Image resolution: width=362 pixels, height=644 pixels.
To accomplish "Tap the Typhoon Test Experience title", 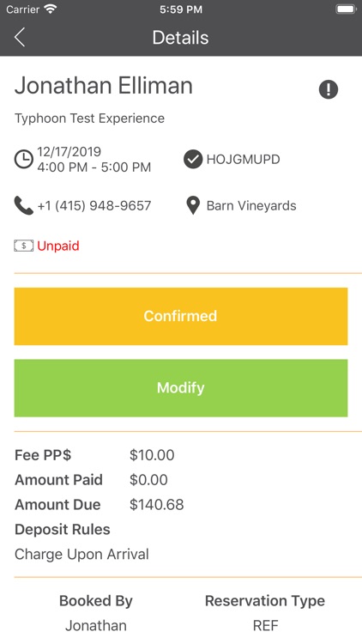I will pyautogui.click(x=89, y=118).
